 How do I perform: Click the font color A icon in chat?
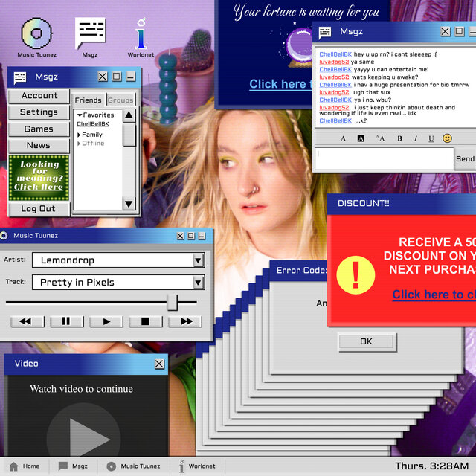click(343, 139)
